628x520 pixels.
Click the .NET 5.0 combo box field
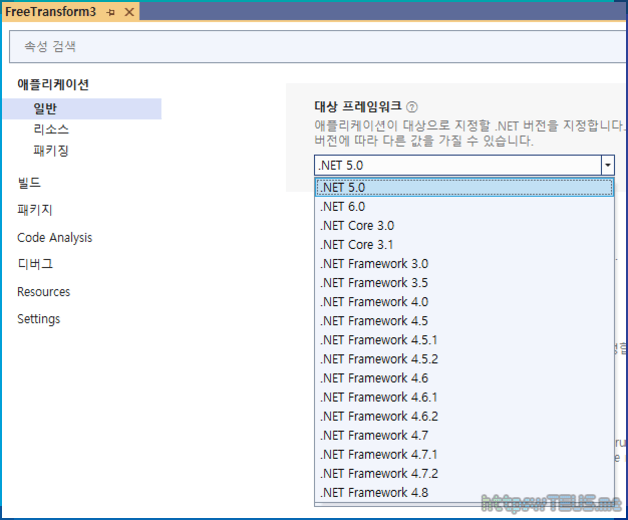(458, 165)
